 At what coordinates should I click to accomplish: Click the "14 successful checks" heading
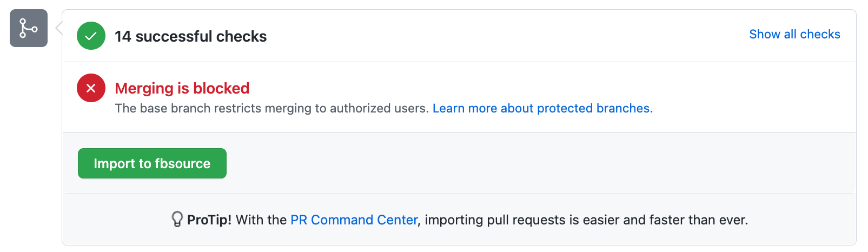pyautogui.click(x=190, y=36)
